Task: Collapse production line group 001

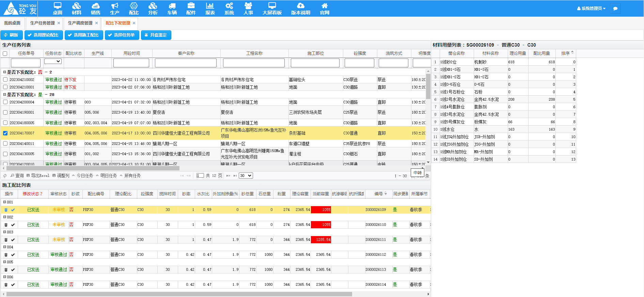Action: point(4,202)
